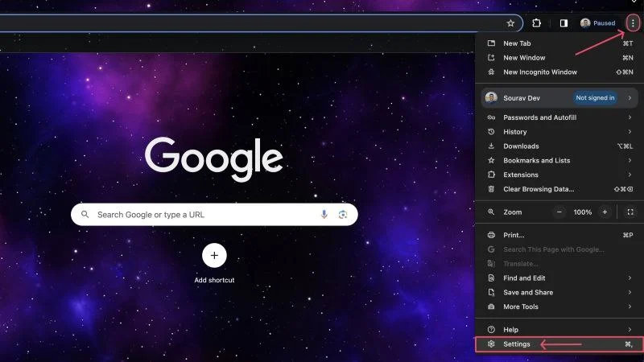
Task: Open the History menu item
Action: [x=559, y=132]
